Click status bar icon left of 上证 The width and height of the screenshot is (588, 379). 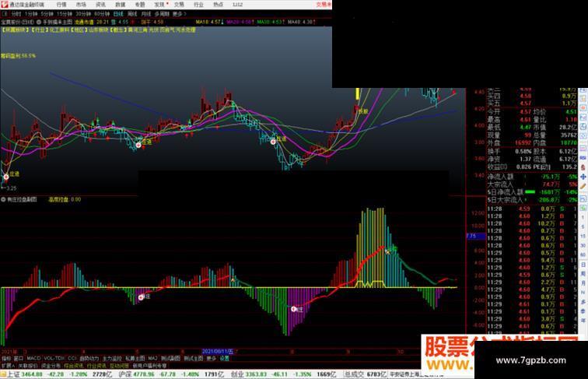click(x=3, y=374)
